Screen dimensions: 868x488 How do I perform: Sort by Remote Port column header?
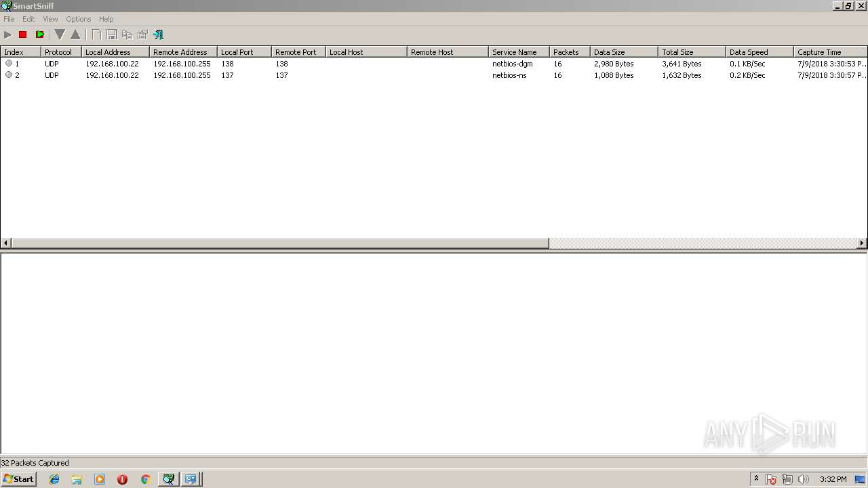pyautogui.click(x=298, y=52)
